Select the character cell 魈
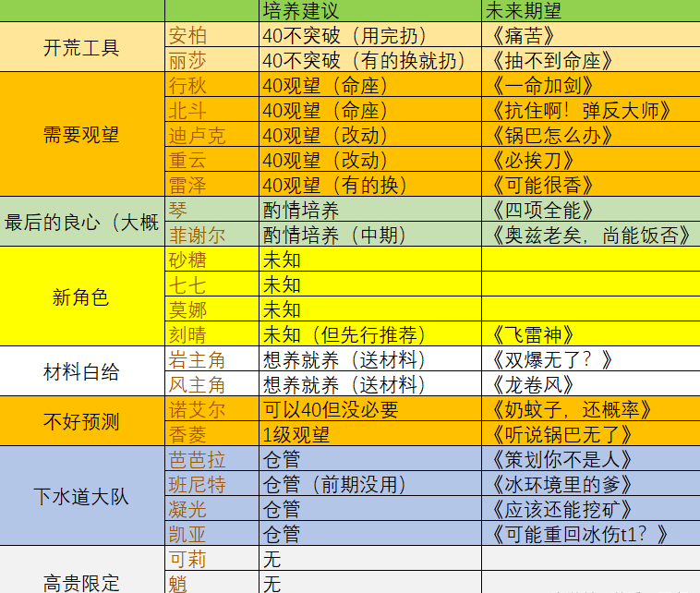 point(212,582)
